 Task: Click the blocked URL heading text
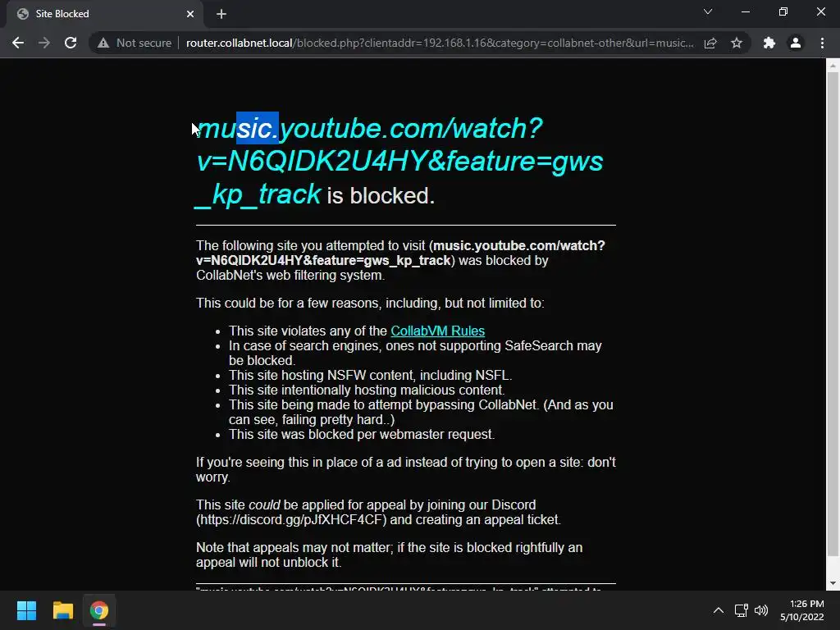click(x=399, y=161)
